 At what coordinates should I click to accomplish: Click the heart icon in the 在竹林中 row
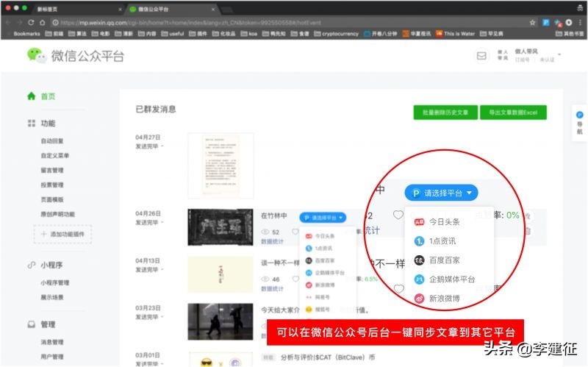pos(295,232)
